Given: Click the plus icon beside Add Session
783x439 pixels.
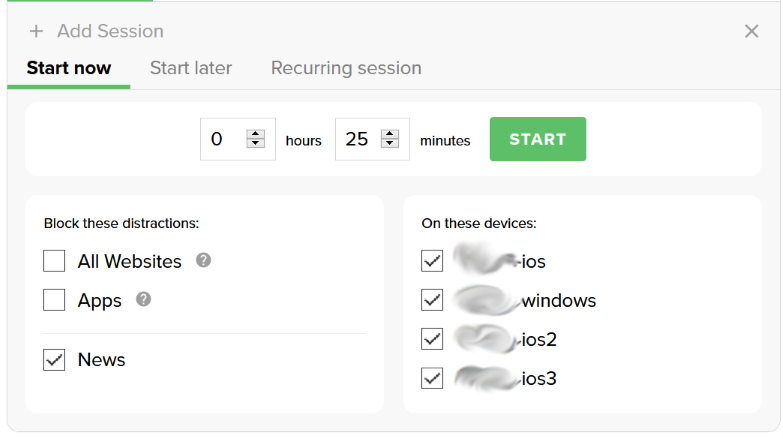Looking at the screenshot, I should [x=37, y=32].
